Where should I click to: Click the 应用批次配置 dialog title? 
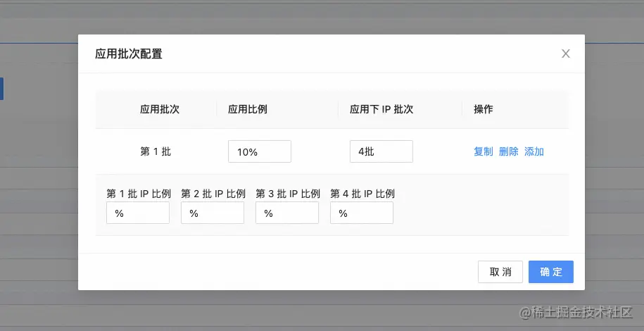(129, 54)
